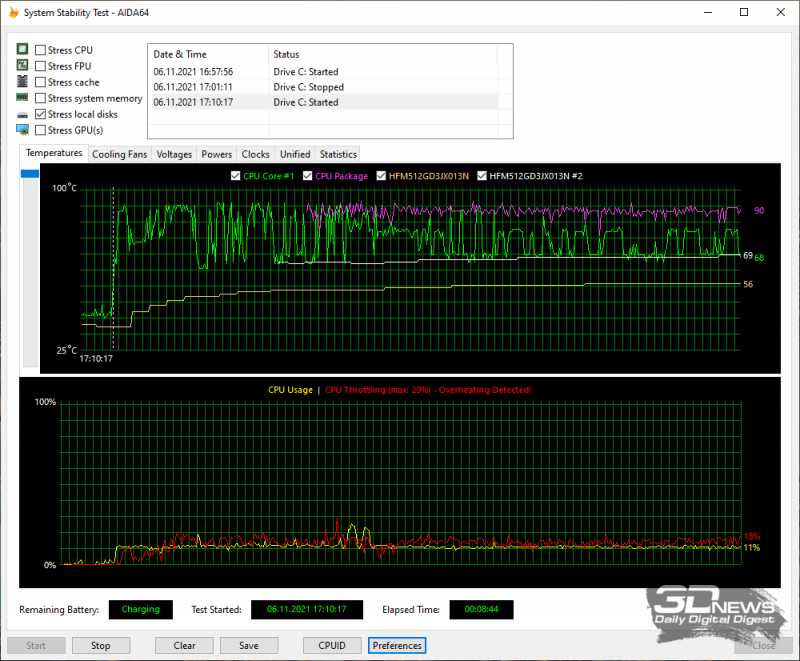Enable the Stress cache checkbox
This screenshot has width=800, height=661.
pos(40,82)
